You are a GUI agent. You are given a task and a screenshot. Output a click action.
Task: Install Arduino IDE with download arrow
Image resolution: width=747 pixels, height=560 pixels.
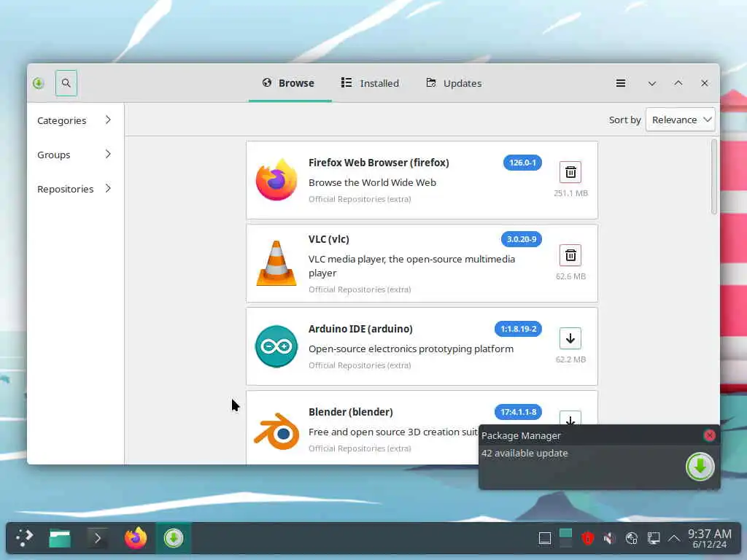(x=570, y=338)
